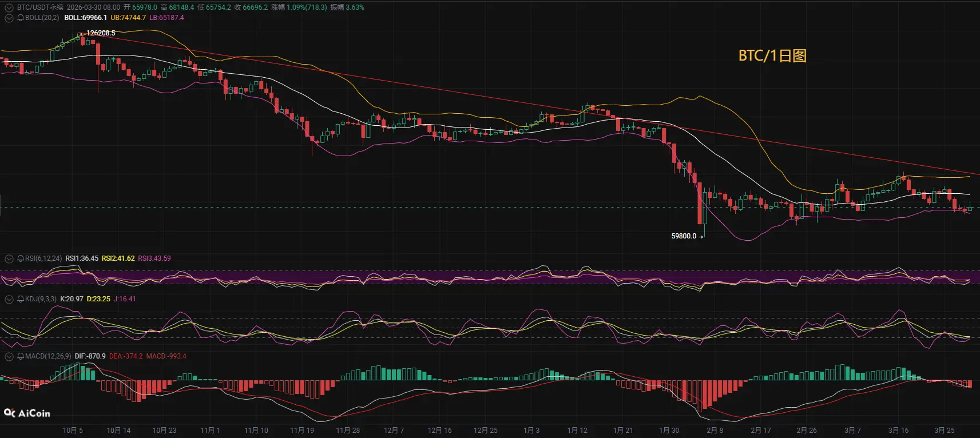Open RSI(6,12,24) indicator settings label
Image resolution: width=980 pixels, height=438 pixels.
(43, 258)
